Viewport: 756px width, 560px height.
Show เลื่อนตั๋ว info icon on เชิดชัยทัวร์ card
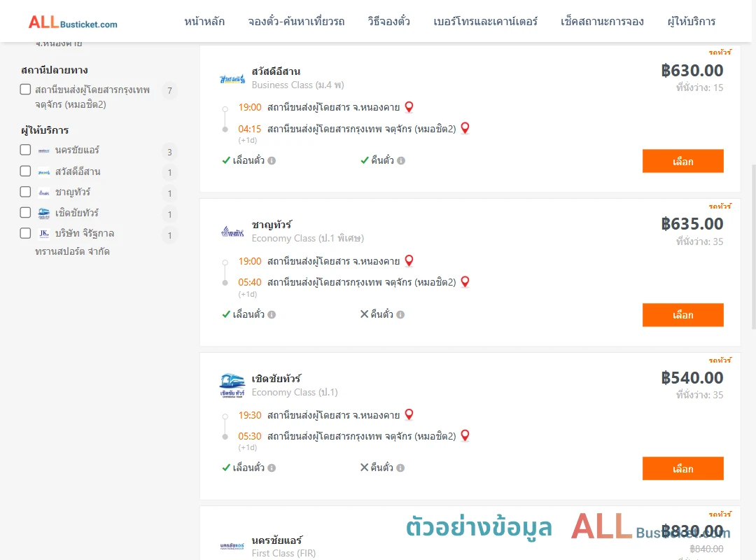272,468
